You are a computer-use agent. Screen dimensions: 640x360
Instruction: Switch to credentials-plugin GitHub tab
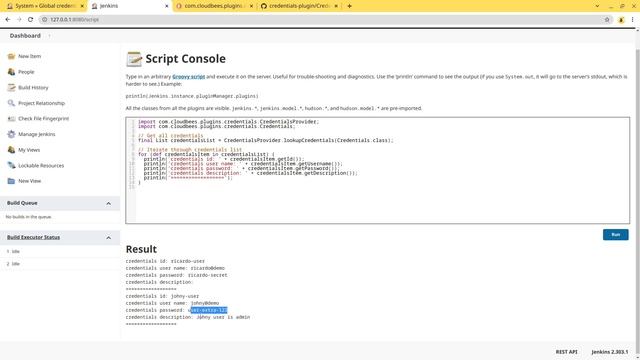(299, 6)
